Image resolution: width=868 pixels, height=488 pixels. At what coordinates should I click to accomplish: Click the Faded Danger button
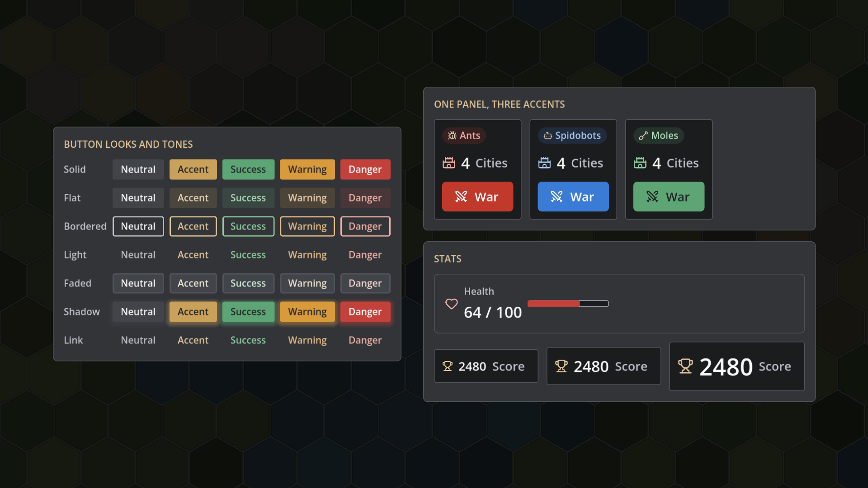[365, 283]
